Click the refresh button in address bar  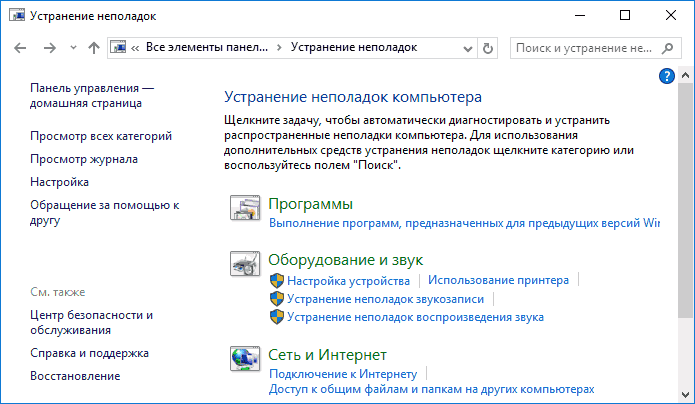click(488, 47)
